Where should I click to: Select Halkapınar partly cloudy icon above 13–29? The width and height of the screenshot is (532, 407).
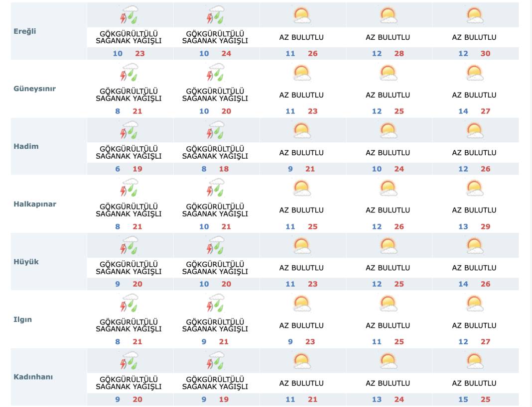[x=474, y=189]
